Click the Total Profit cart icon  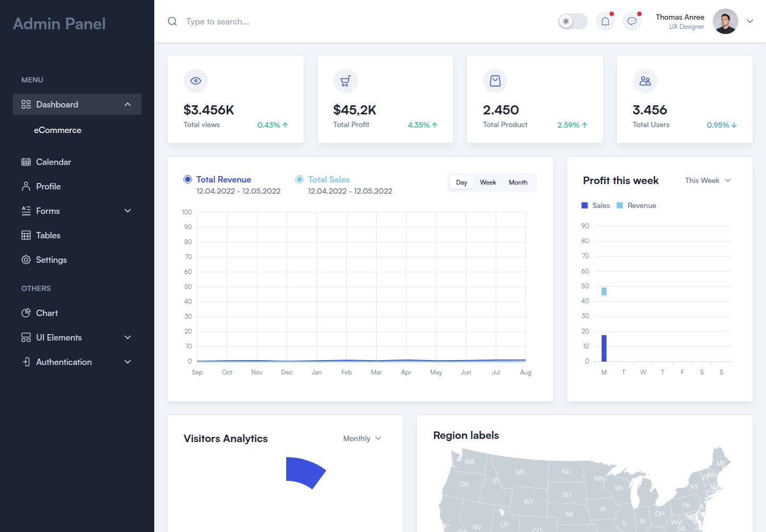[346, 81]
